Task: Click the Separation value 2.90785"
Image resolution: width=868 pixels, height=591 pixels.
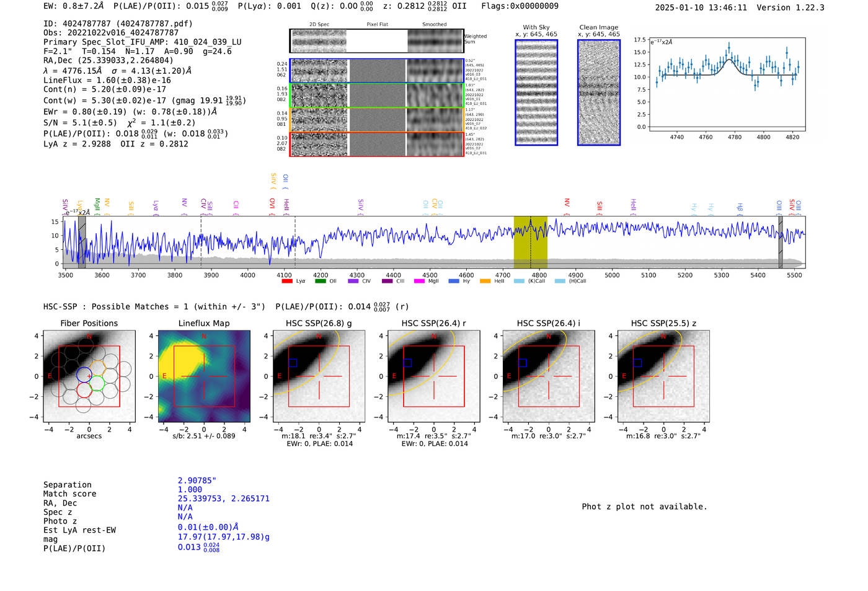Action: tap(197, 481)
